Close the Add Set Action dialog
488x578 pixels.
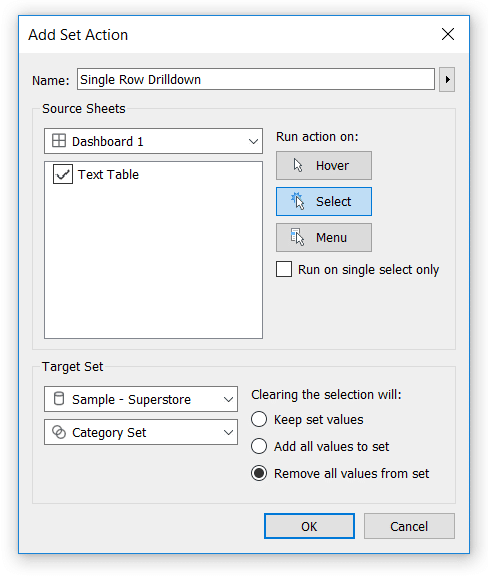point(448,34)
